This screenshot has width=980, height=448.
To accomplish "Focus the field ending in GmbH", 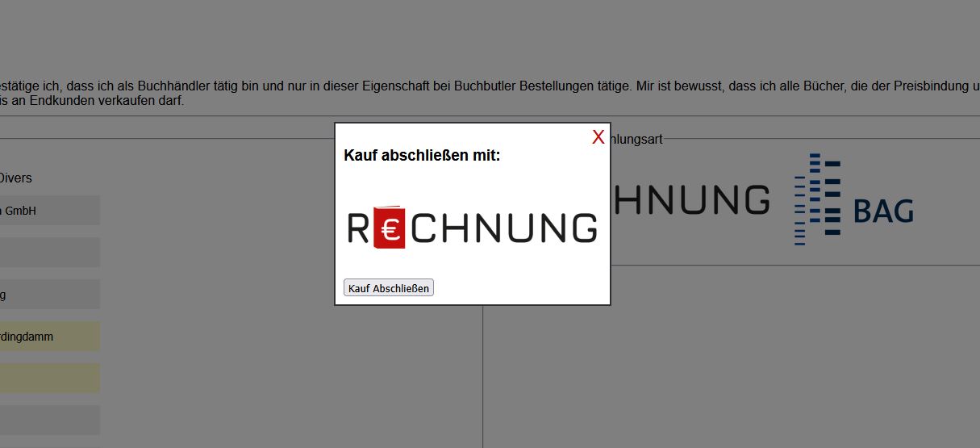I will [x=49, y=211].
